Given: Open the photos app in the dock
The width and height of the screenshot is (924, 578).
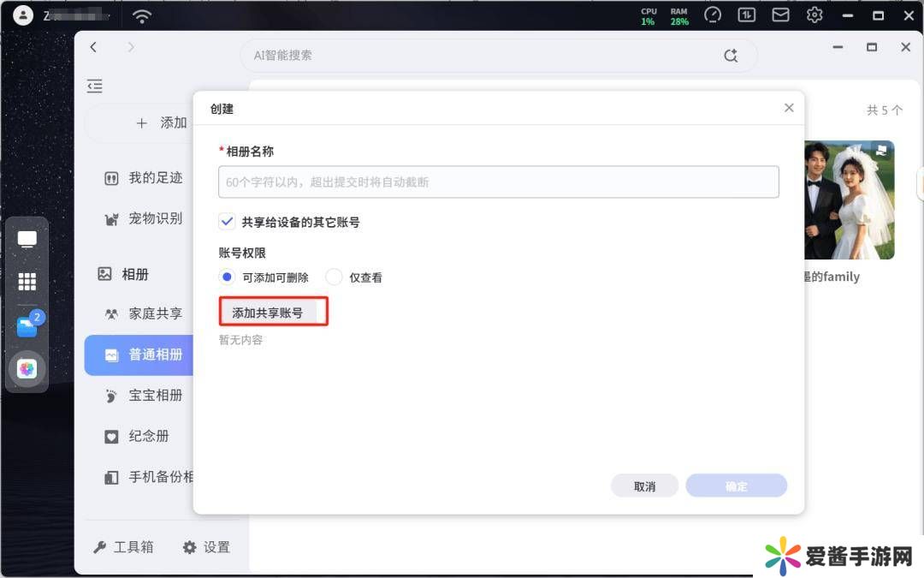Looking at the screenshot, I should point(27,369).
